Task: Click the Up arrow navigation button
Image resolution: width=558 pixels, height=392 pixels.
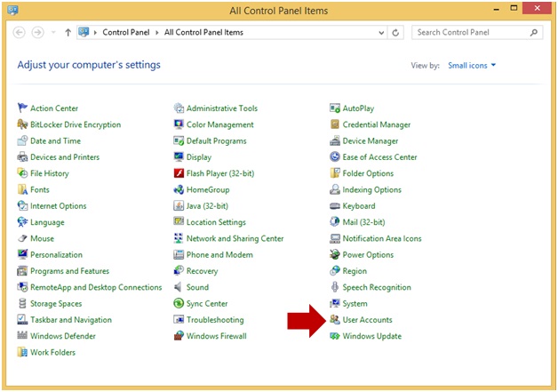Action: 68,32
